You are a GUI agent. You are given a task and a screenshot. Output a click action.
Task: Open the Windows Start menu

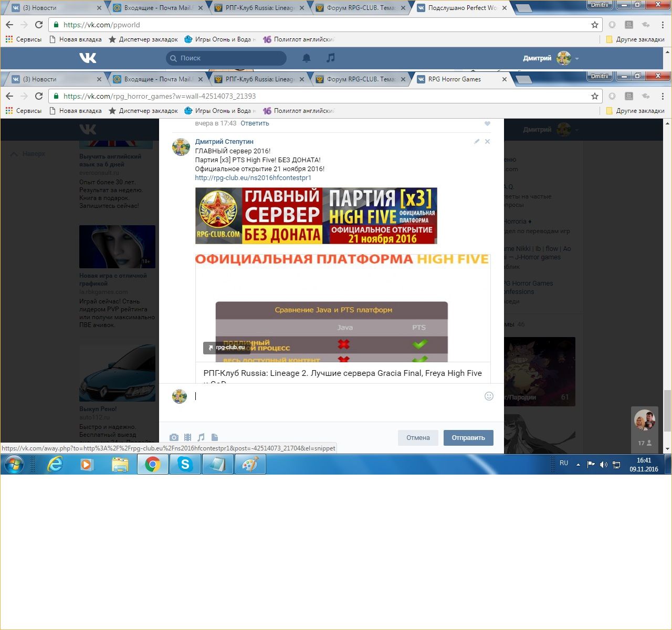pos(14,465)
